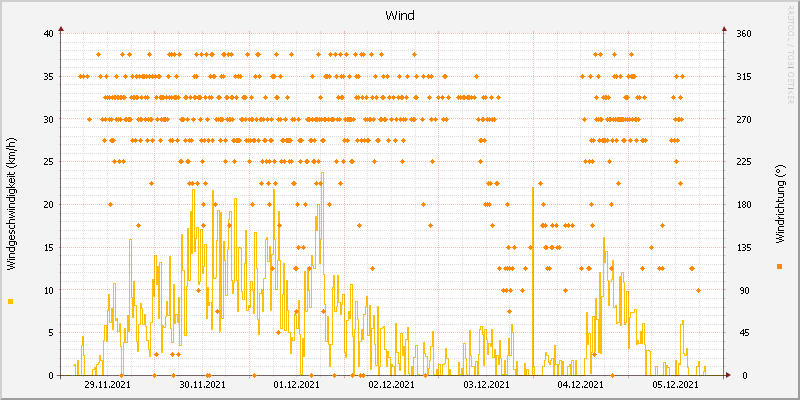Click the 5 km/h axis value
The height and width of the screenshot is (400, 800).
tap(51, 333)
